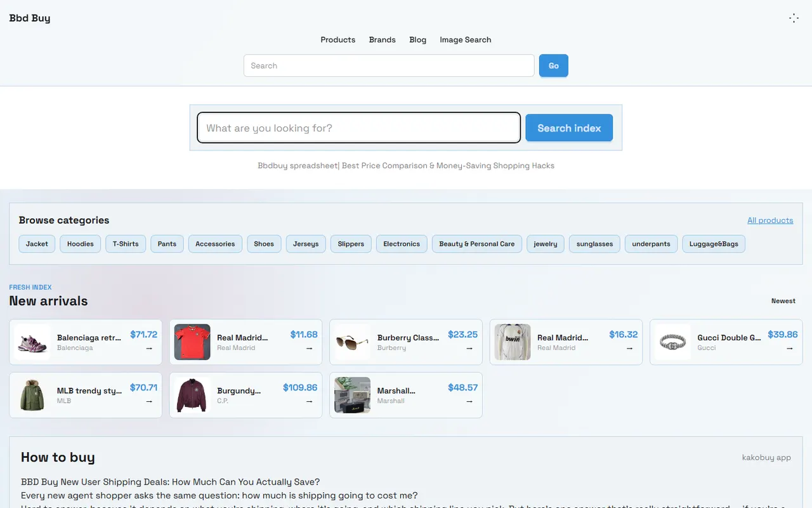This screenshot has width=812, height=508.
Task: Select the Slippers category chip
Action: (x=351, y=244)
